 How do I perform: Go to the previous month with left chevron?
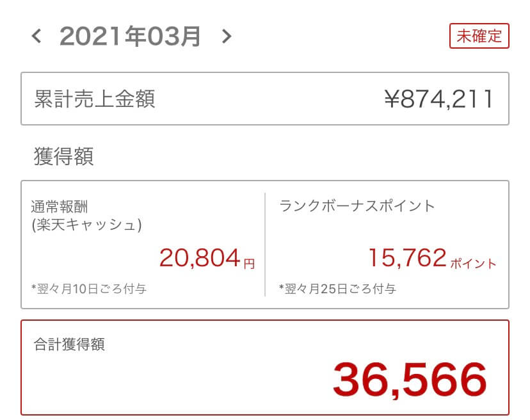(x=36, y=36)
